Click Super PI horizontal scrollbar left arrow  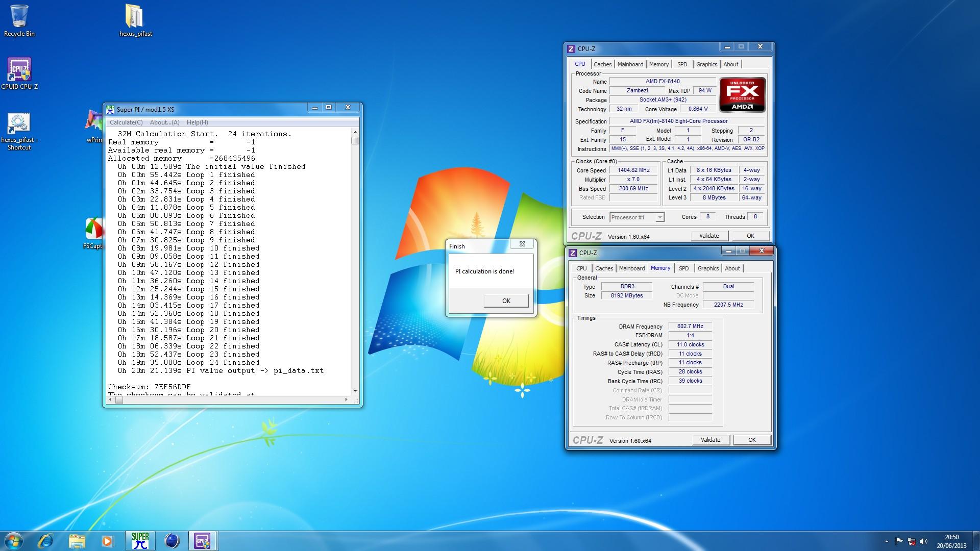click(x=111, y=400)
